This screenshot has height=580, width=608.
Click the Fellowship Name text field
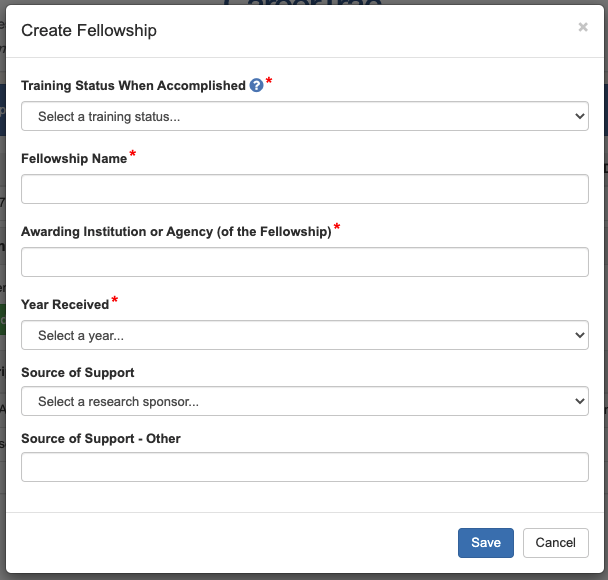pos(305,189)
